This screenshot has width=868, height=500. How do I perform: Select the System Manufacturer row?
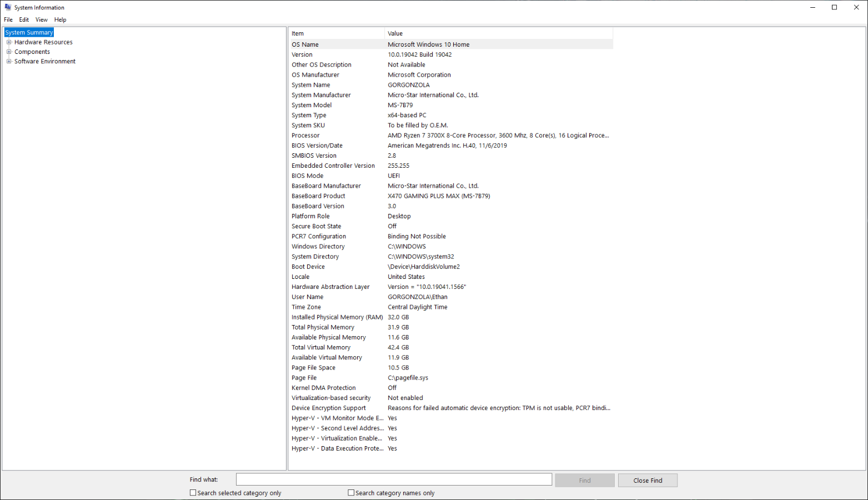451,95
